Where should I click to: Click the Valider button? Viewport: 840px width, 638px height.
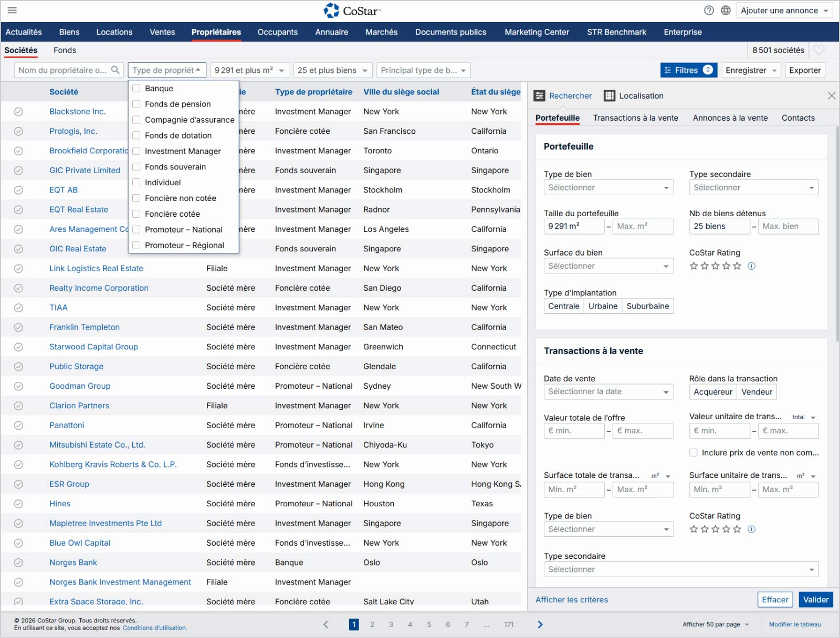coord(816,600)
